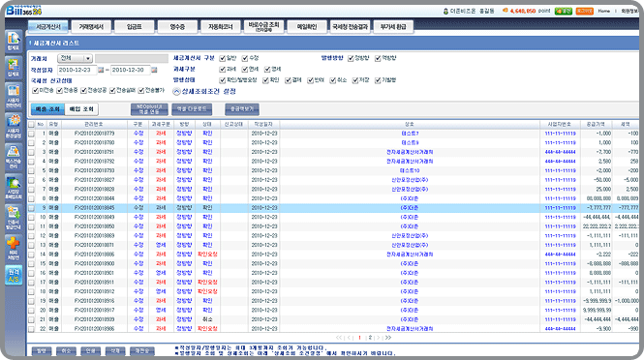This screenshot has height=360, width=644.
Task: Click the user profile icon by 홍길동
Action: (x=445, y=11)
